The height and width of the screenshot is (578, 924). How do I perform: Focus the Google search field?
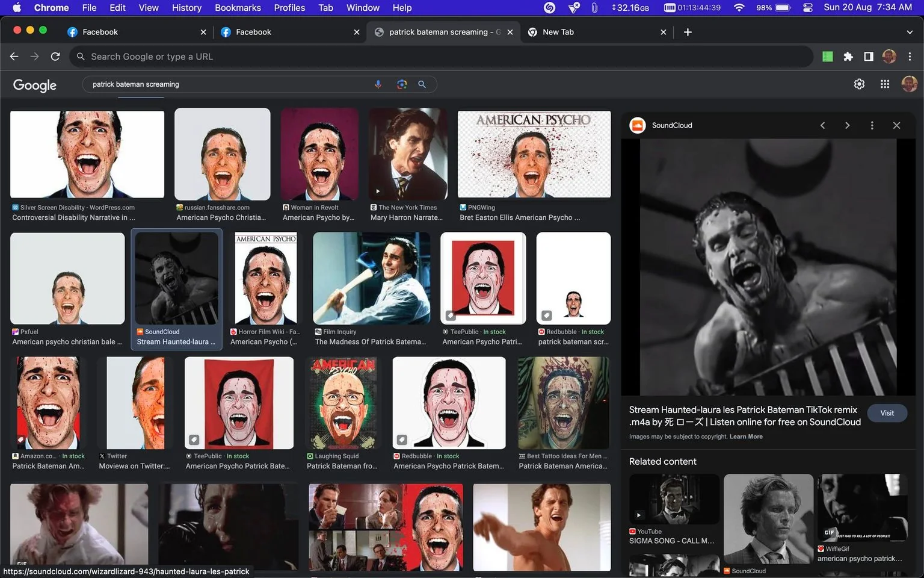pyautogui.click(x=229, y=84)
